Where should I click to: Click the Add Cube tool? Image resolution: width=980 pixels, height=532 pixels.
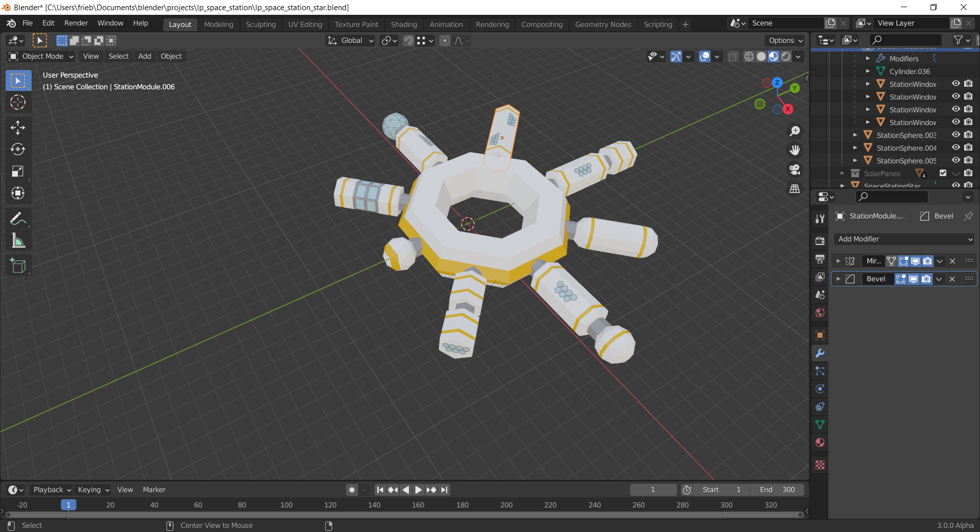pyautogui.click(x=18, y=265)
